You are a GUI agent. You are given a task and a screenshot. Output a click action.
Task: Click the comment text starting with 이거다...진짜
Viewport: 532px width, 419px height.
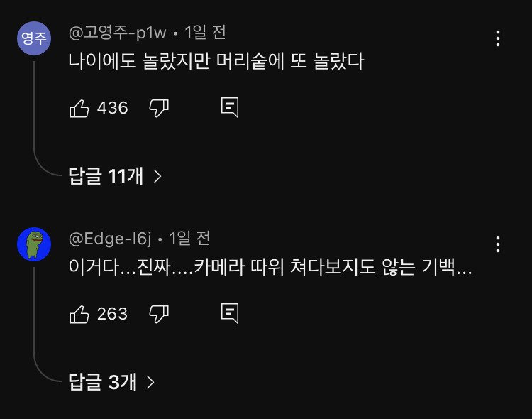click(270, 268)
